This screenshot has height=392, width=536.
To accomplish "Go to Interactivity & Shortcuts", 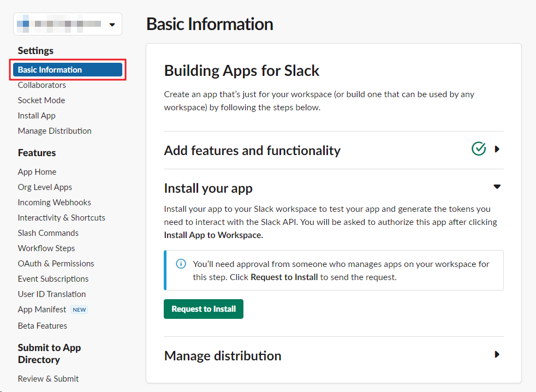I will [62, 217].
